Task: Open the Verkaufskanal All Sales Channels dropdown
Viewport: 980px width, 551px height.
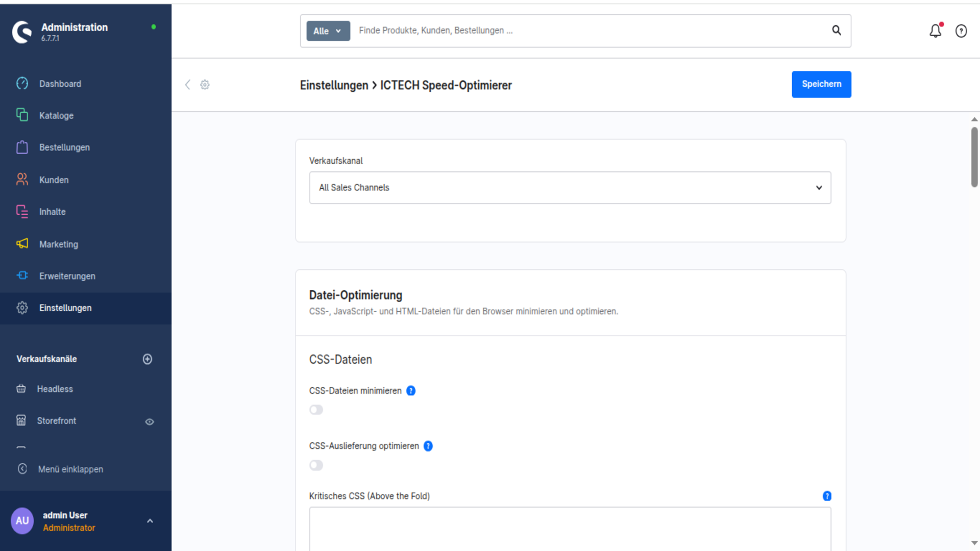Action: (x=570, y=188)
